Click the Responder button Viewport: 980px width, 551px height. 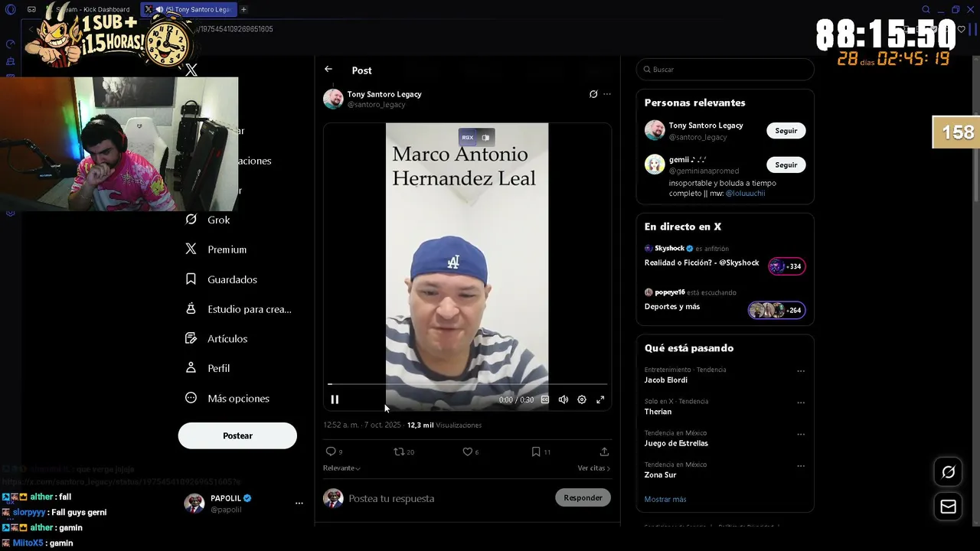pos(583,497)
